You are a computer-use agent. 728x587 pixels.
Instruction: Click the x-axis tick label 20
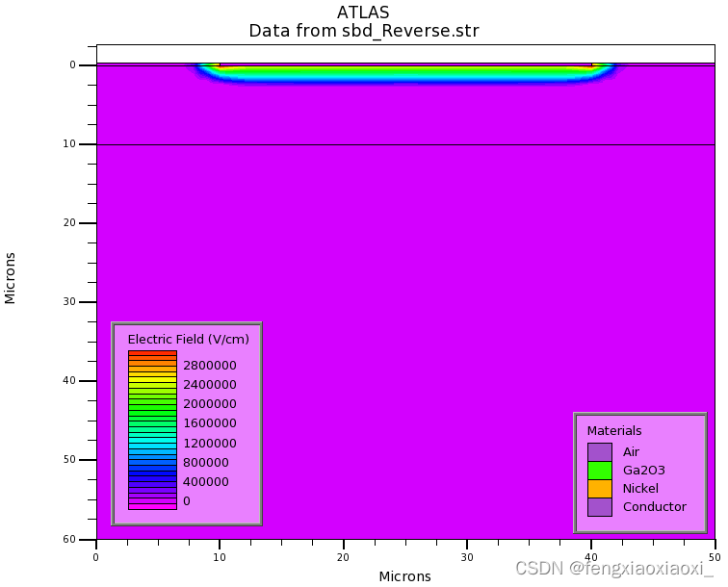point(343,557)
